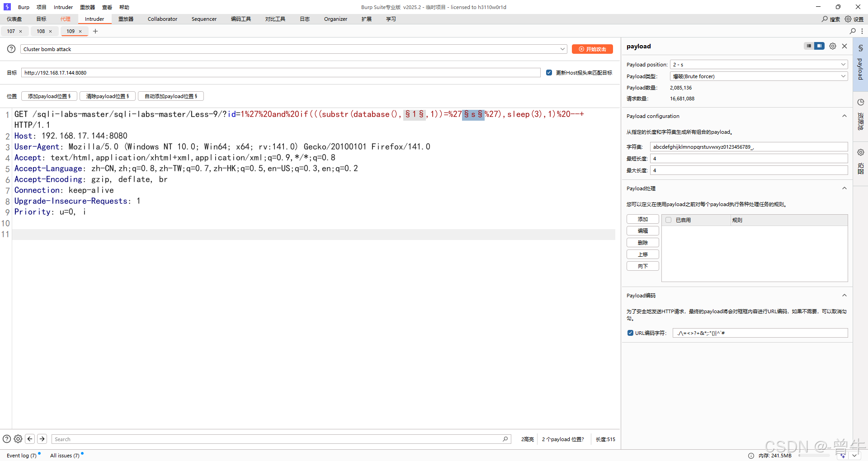Open the All issues (7) status item
The width and height of the screenshot is (868, 461).
point(65,456)
